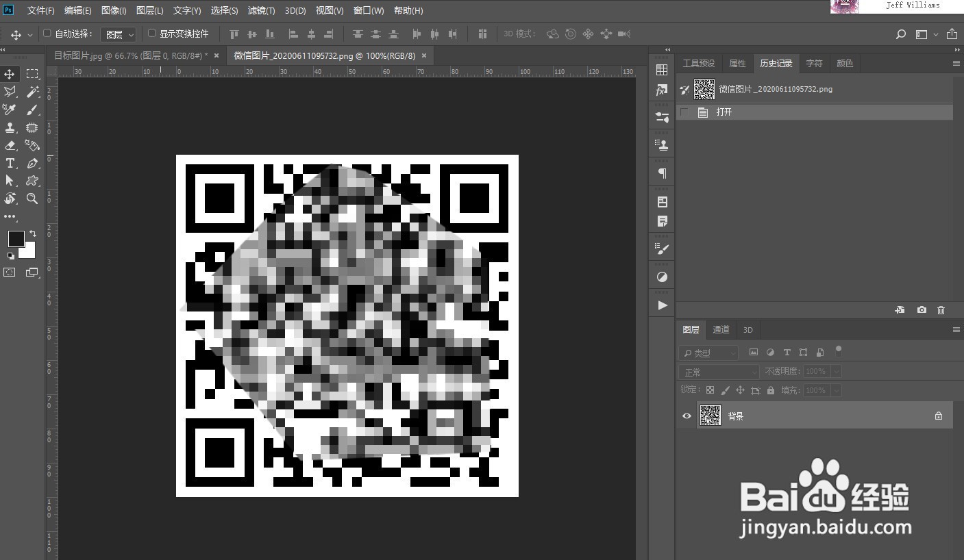964x560 pixels.
Task: Select the Hand tool
Action: tap(10, 199)
